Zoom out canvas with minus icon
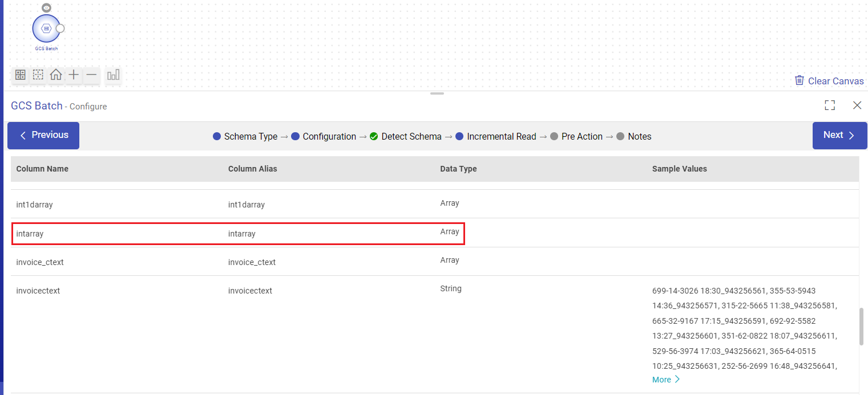Image resolution: width=868 pixels, height=395 pixels. 91,75
